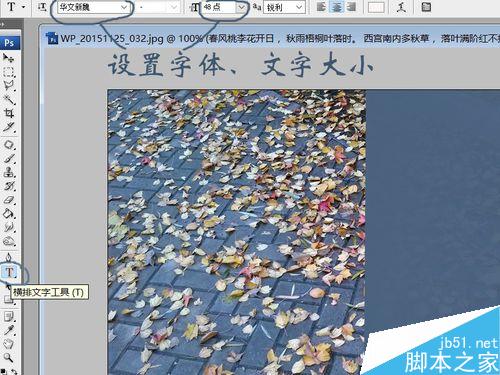Click the anti-alias aa icon

coord(257,7)
